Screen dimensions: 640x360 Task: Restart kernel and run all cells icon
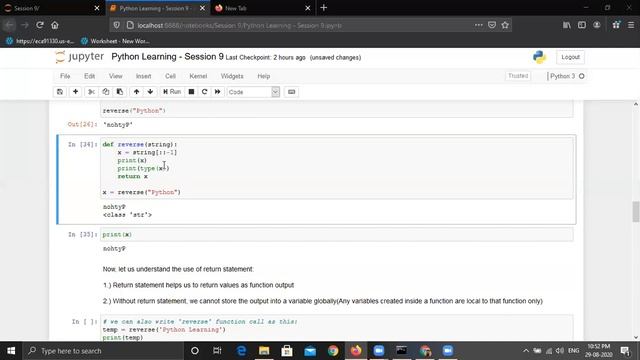[x=218, y=92]
